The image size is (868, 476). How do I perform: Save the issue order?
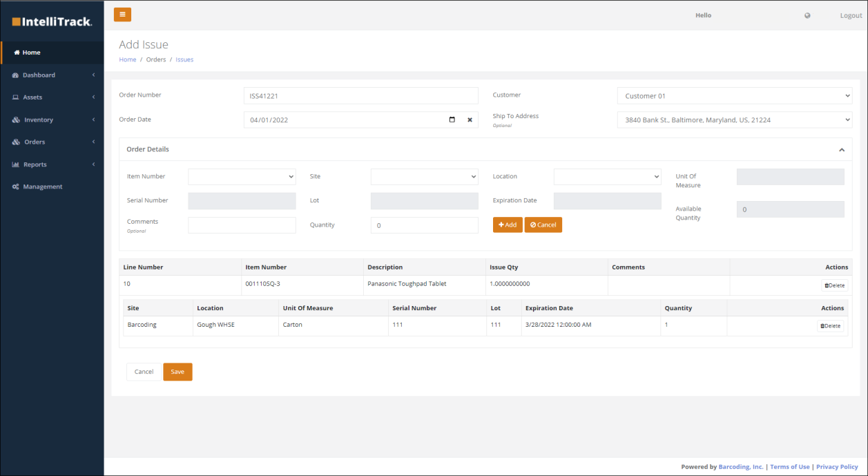pyautogui.click(x=177, y=372)
